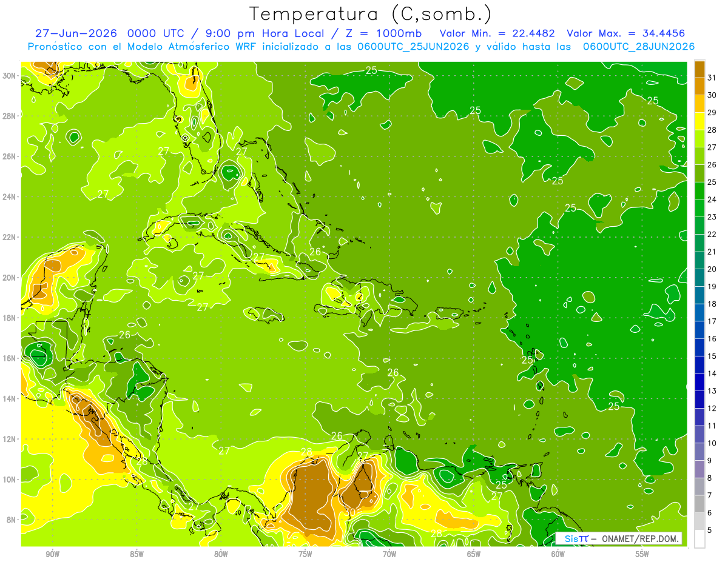Click the '80W' longitude axis label
728x562 pixels.
tap(221, 554)
